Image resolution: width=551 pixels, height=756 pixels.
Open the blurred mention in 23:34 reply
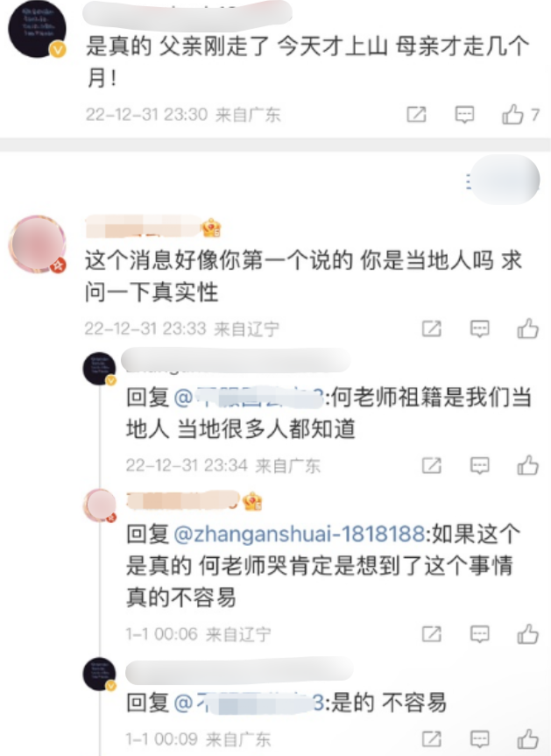pyautogui.click(x=248, y=398)
